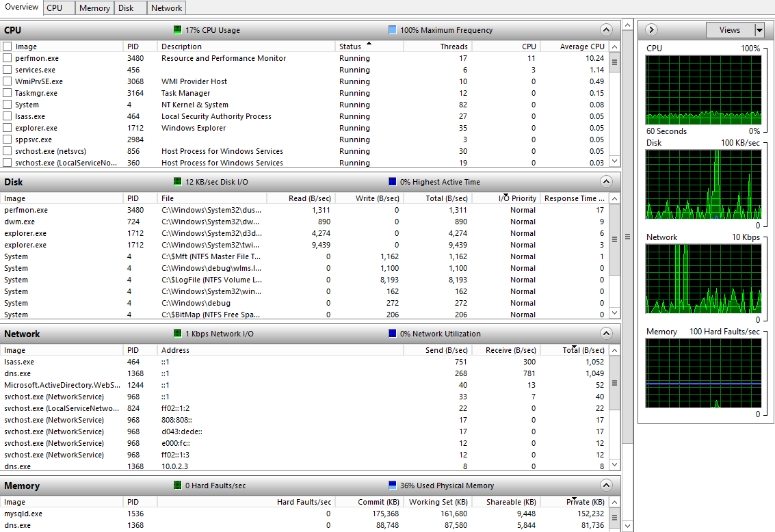
Task: Collapse the Network section
Action: pyautogui.click(x=605, y=334)
